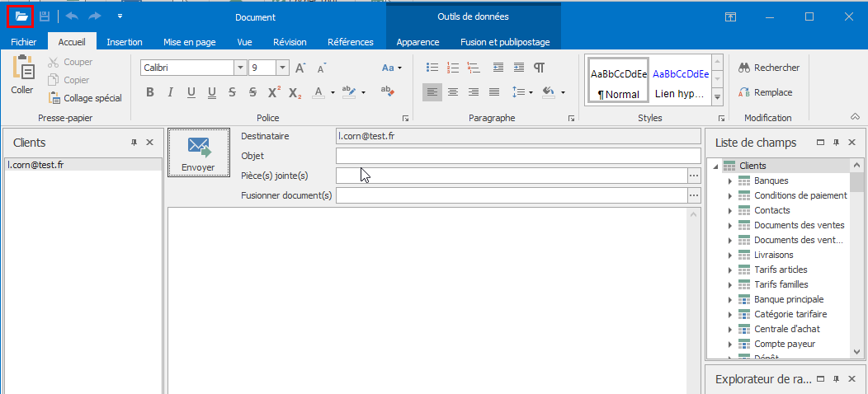Open the font size dropdown
This screenshot has height=394, width=868.
[x=282, y=68]
